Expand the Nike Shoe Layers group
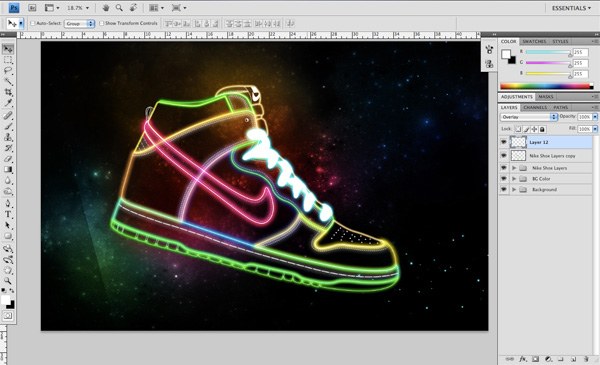 point(514,168)
